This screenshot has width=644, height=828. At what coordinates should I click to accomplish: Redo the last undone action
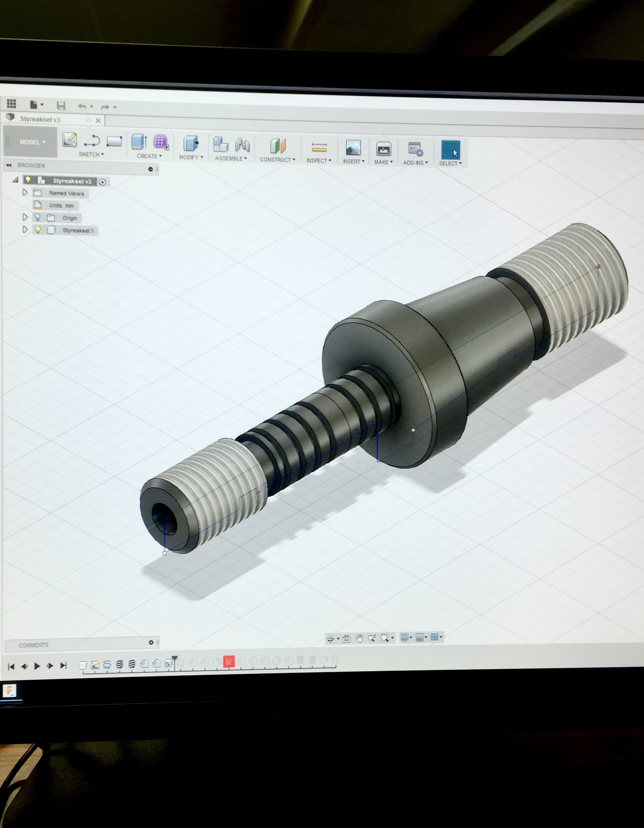(105, 107)
